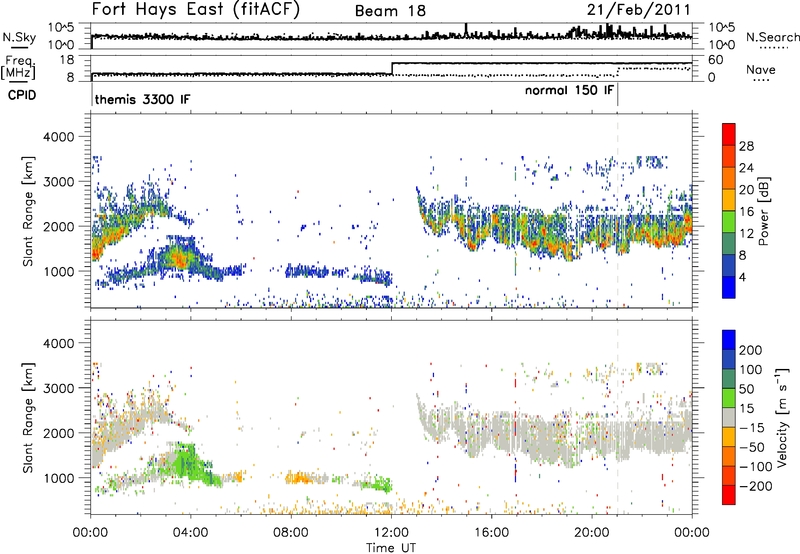Click the blue swatch beside Velocity value 200
Screen dimensions: 800x554
tap(729, 340)
